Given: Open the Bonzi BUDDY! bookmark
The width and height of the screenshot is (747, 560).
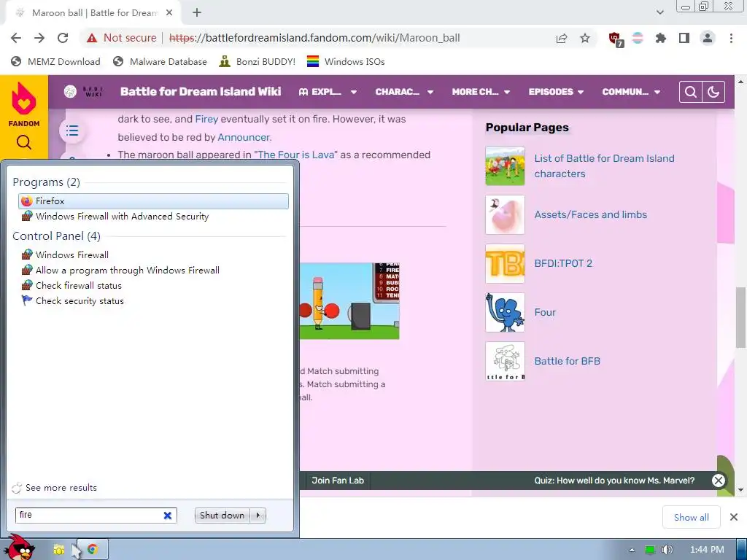Looking at the screenshot, I should tap(258, 61).
